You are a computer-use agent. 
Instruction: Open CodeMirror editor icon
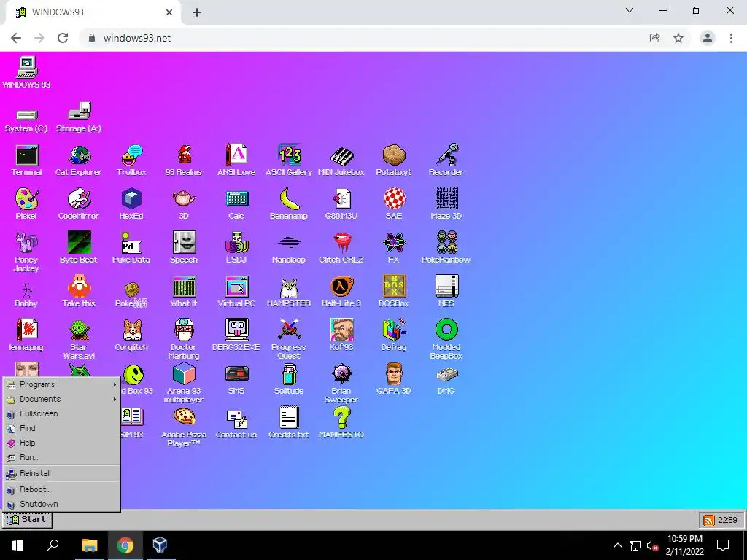[79, 204]
